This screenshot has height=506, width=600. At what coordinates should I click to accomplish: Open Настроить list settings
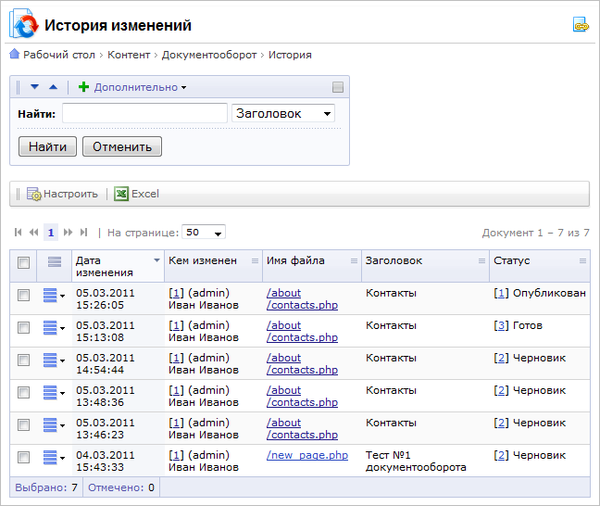[x=62, y=194]
